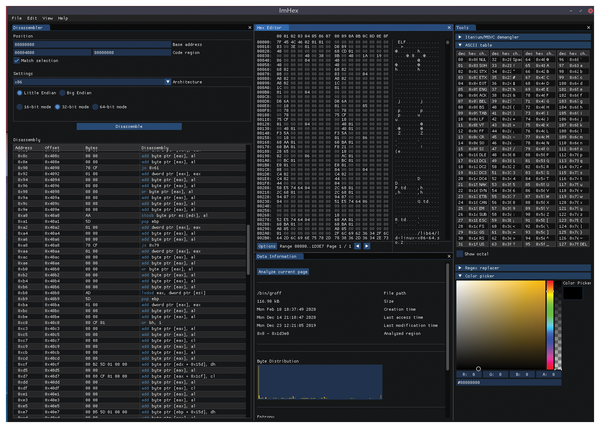Image resolution: width=600 pixels, height=428 pixels.
Task: Select the 'pop ebp' row at 0xa1
Action: point(130,221)
